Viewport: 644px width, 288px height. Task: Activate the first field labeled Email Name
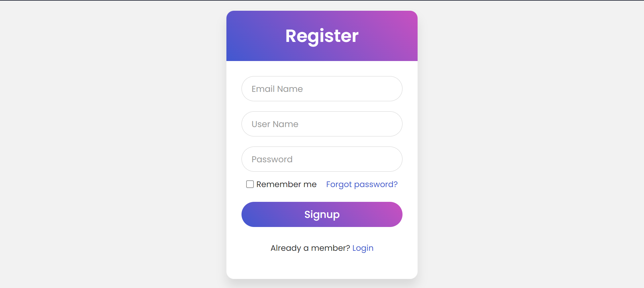[x=322, y=89]
